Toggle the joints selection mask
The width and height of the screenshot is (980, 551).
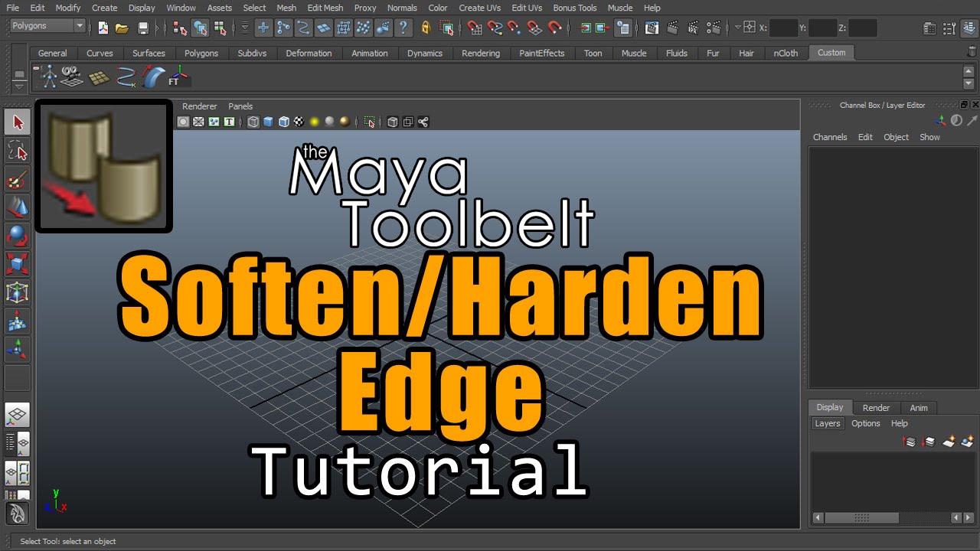[283, 28]
